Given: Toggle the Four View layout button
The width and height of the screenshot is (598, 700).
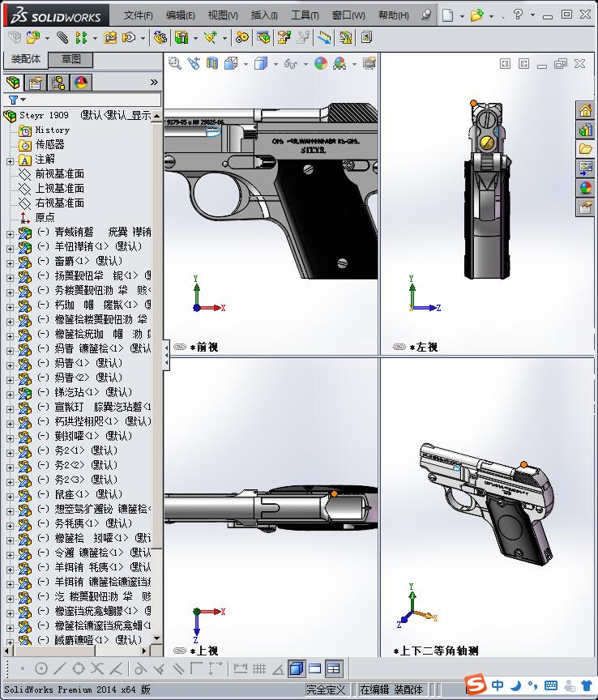Looking at the screenshot, I should (334, 668).
